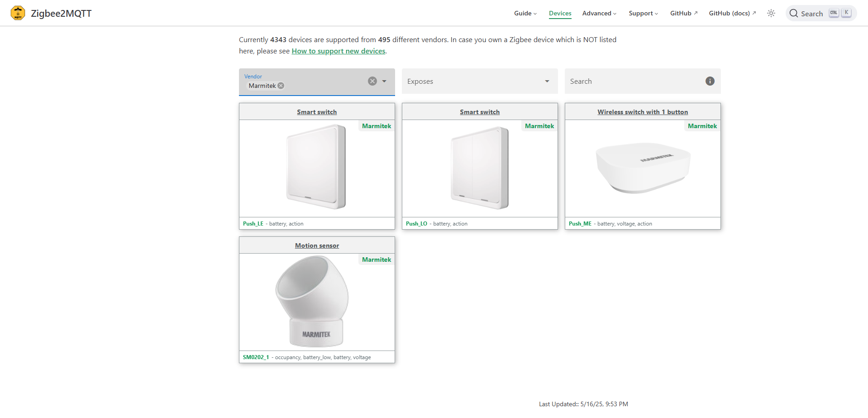Open the Motion sensor title link
The image size is (868, 418).
317,245
